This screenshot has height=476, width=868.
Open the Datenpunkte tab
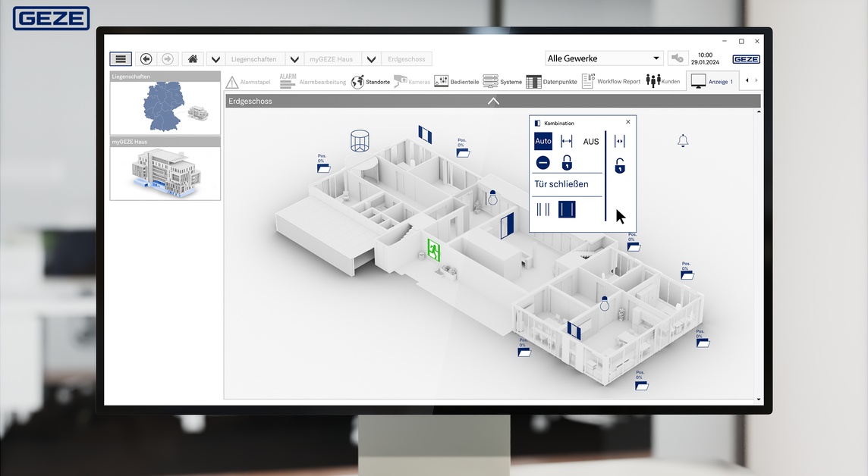(552, 82)
